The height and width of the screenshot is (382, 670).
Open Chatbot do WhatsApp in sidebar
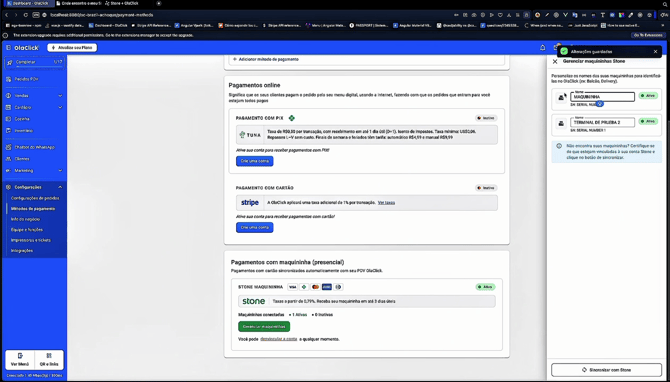pos(34,147)
